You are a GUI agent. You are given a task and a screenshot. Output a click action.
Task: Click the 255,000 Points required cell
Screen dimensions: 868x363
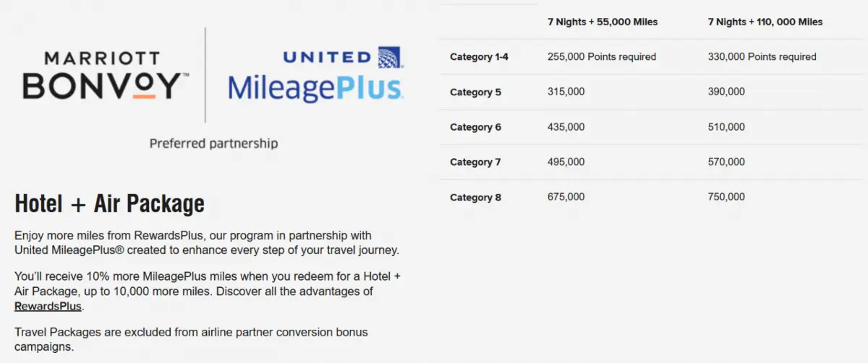602,57
